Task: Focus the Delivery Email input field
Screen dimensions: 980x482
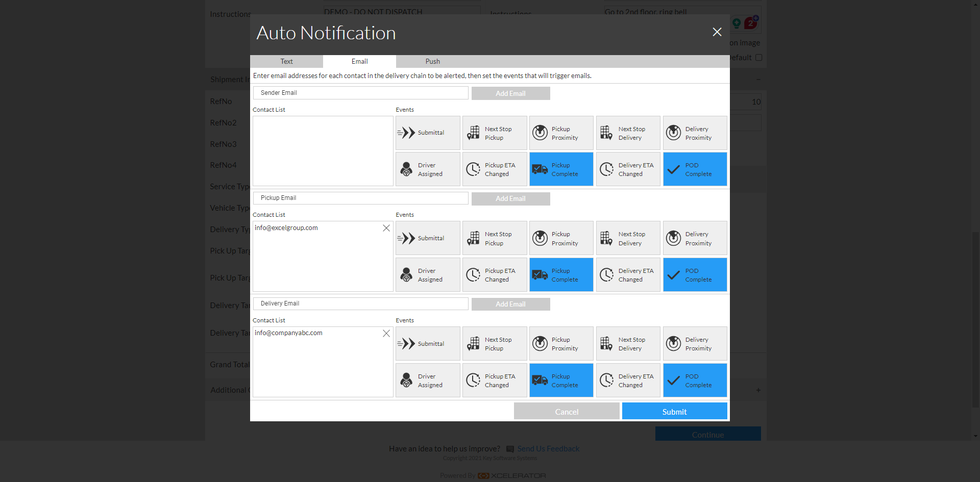Action: [x=360, y=303]
